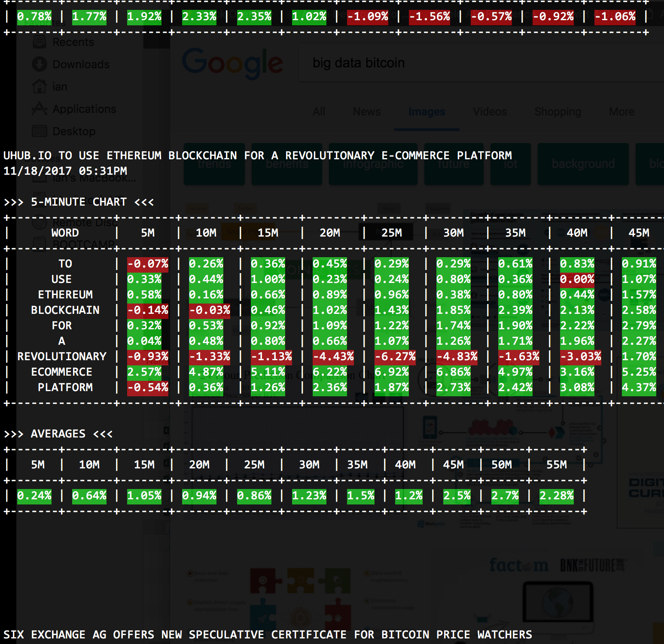
Task: Click the 'background' image filter chip
Action: (x=583, y=164)
